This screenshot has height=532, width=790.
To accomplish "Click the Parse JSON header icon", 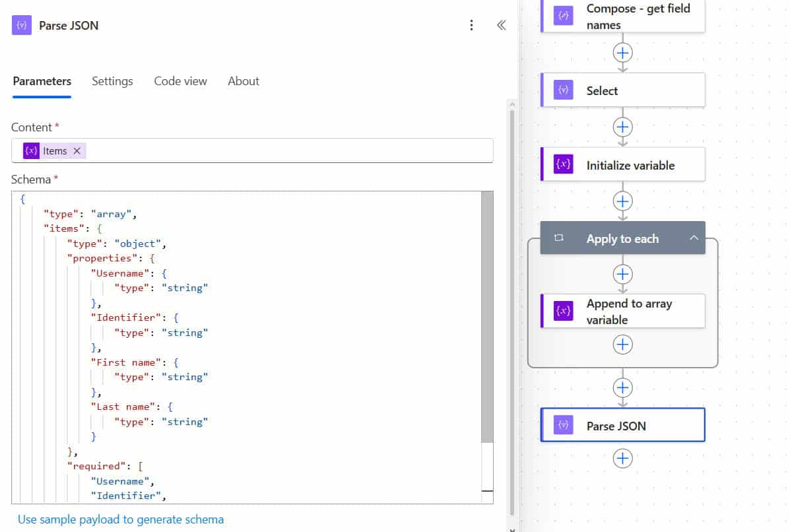I will click(22, 25).
